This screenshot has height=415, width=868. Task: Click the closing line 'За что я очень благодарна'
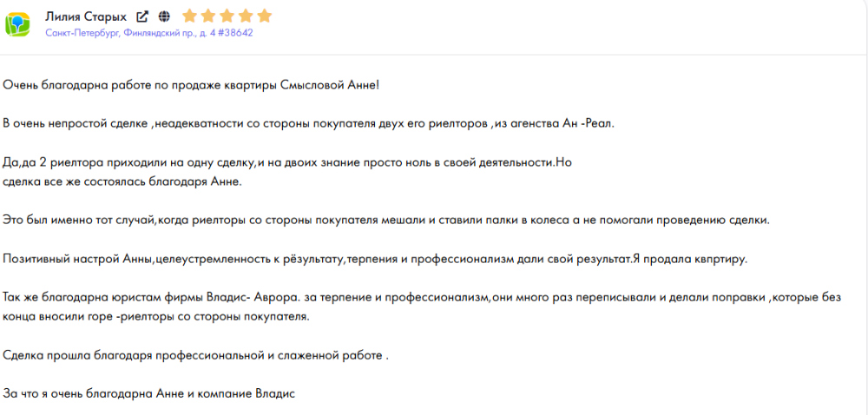tap(149, 394)
